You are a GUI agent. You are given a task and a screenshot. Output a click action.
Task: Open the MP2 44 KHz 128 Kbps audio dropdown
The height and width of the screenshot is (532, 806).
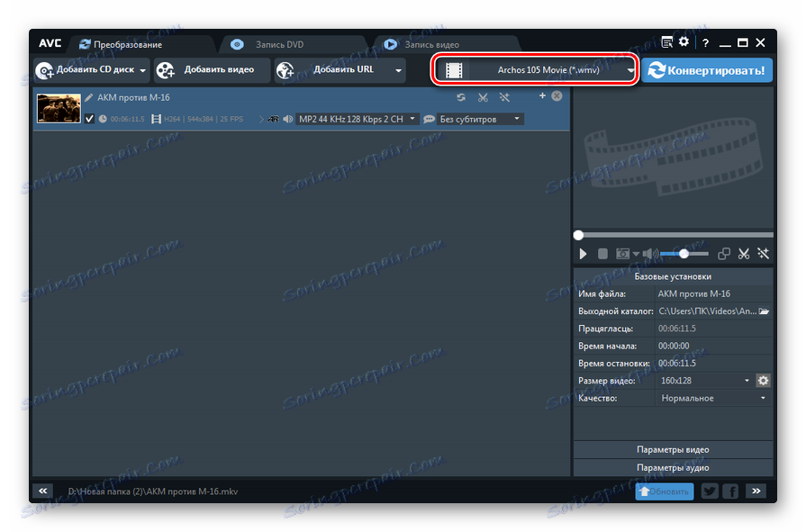tap(358, 119)
